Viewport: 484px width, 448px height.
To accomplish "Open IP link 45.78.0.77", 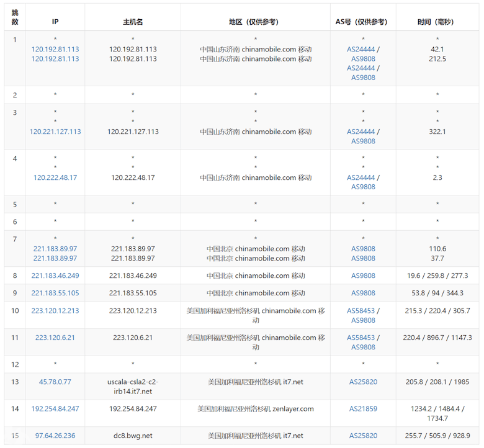I will coord(55,382).
